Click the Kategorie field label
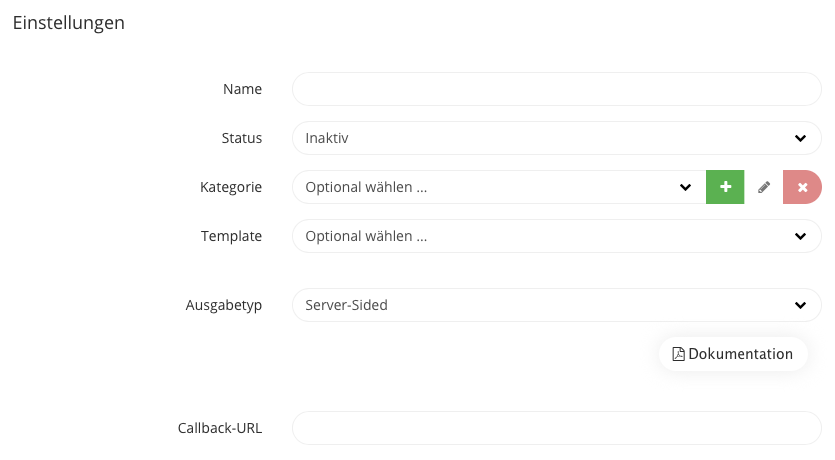Screen dimensions: 835x460 click(231, 187)
